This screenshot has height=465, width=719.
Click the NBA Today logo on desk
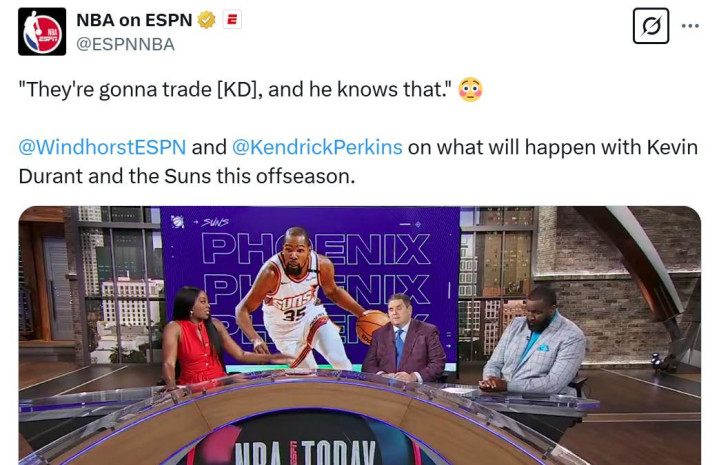tap(306, 452)
